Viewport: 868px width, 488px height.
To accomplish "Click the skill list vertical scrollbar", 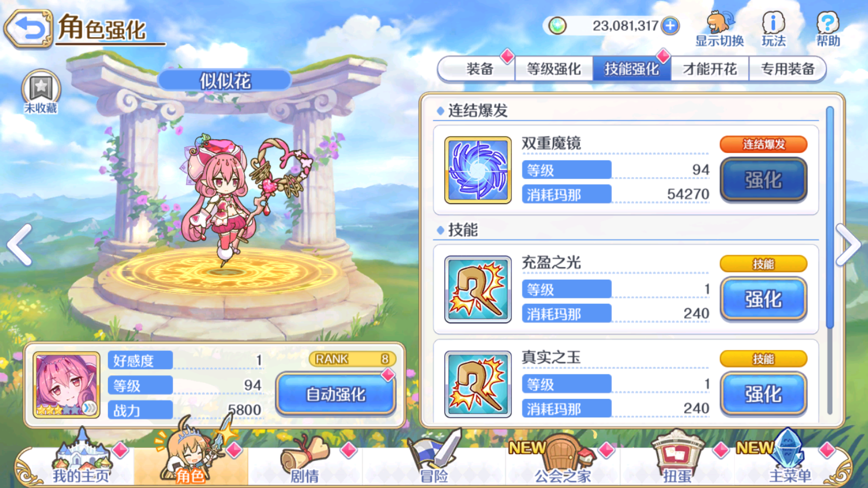I will (x=830, y=260).
